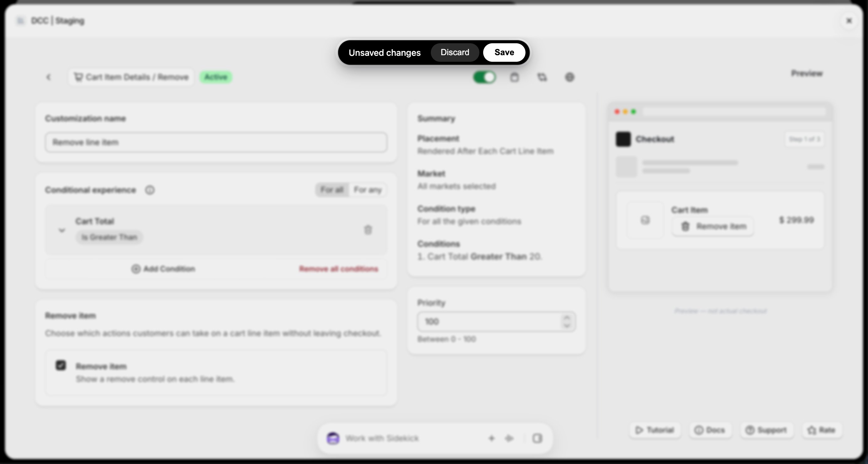Click the Step 1 of 3 badge
This screenshot has height=464, width=868.
(804, 139)
